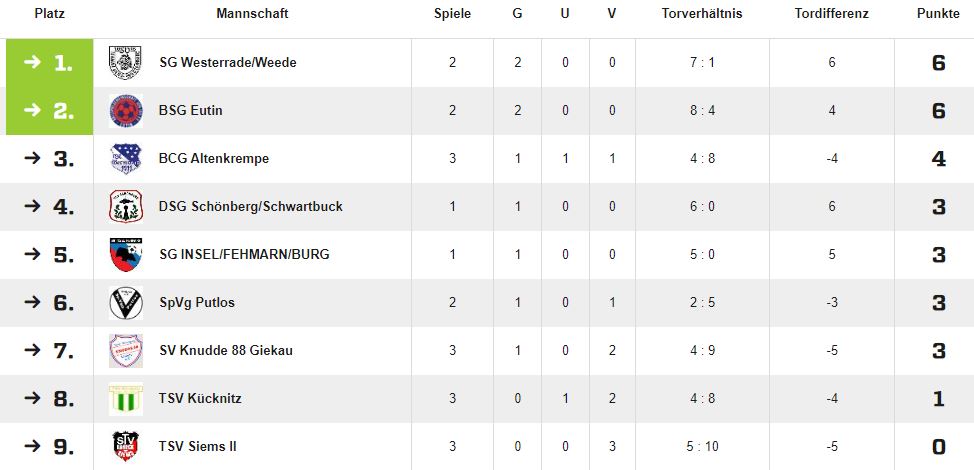
Task: Click the DSG Schönberg/Schwartbuck emblem
Action: pos(125,207)
